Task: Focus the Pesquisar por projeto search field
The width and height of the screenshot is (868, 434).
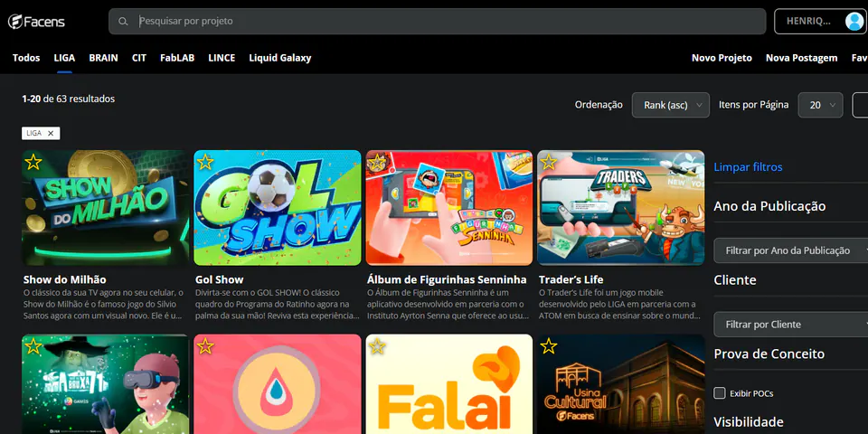Action: coord(438,22)
